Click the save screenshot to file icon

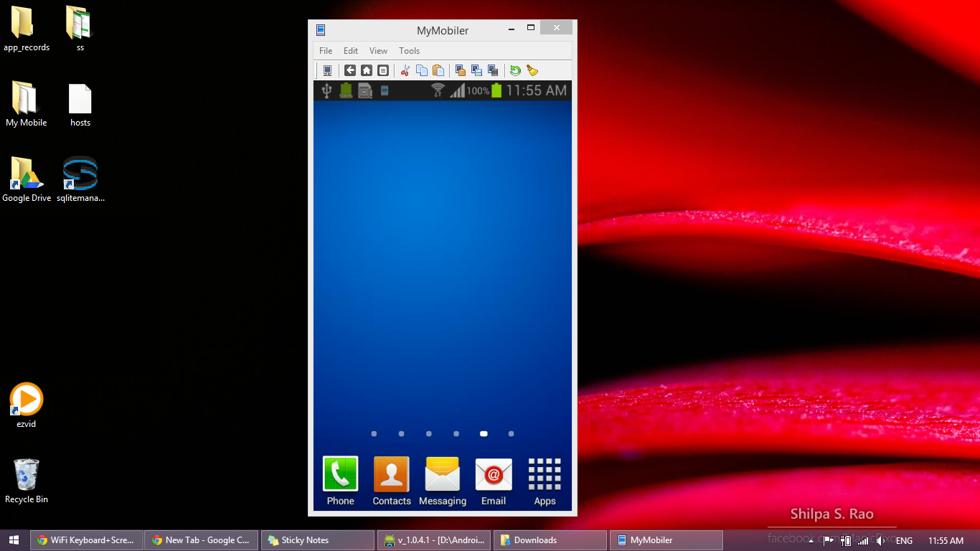coord(476,70)
